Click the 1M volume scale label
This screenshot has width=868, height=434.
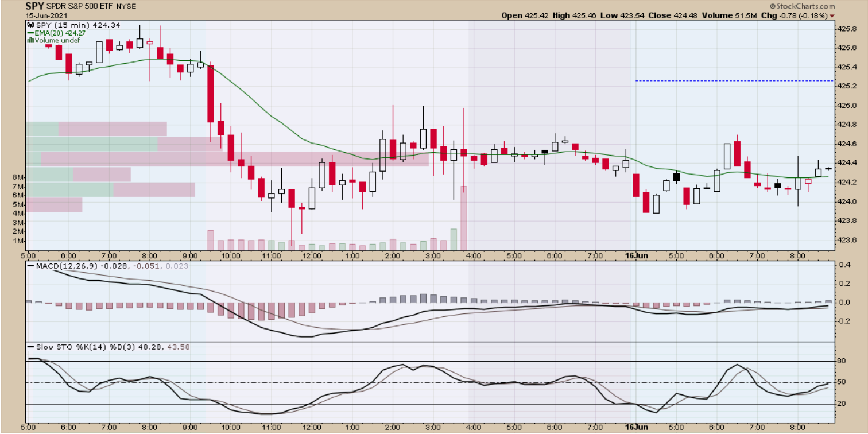(17, 241)
